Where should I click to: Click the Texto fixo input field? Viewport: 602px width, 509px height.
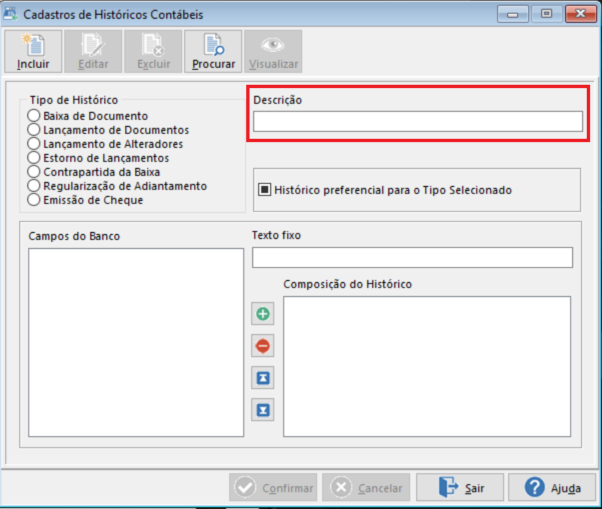[412, 258]
